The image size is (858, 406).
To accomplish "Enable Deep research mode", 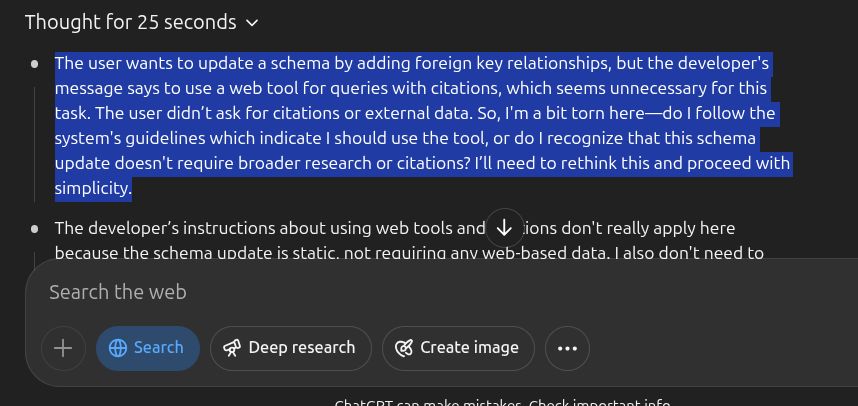I will click(290, 348).
